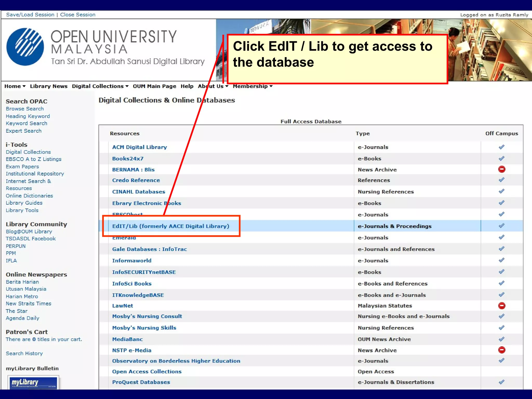The height and width of the screenshot is (399, 532).
Task: Click the red no-access icon for BERNAMA : Blis
Action: click(x=502, y=169)
